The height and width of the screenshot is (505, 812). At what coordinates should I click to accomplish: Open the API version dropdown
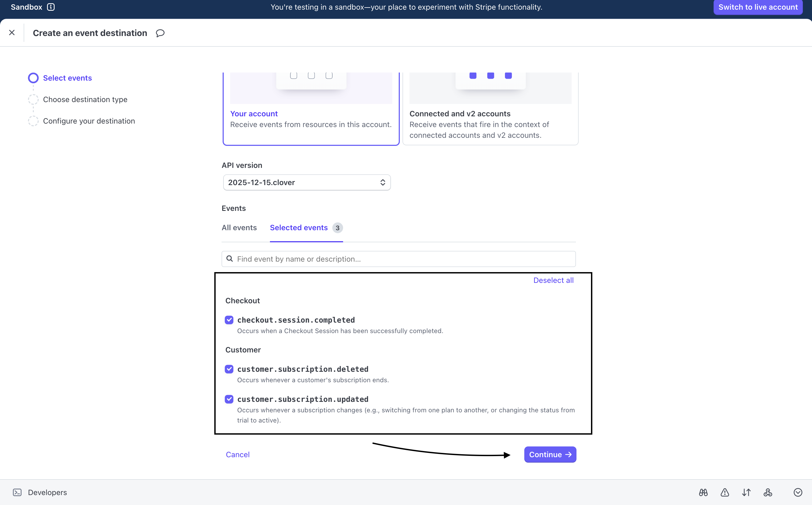pyautogui.click(x=306, y=182)
